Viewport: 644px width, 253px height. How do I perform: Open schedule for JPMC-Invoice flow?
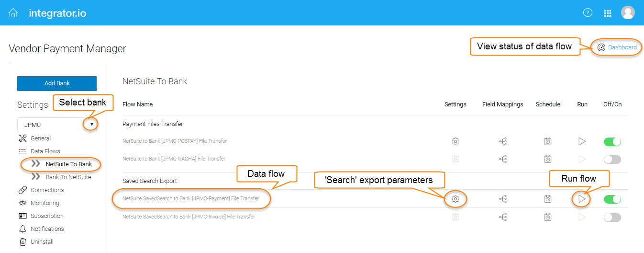click(x=548, y=217)
